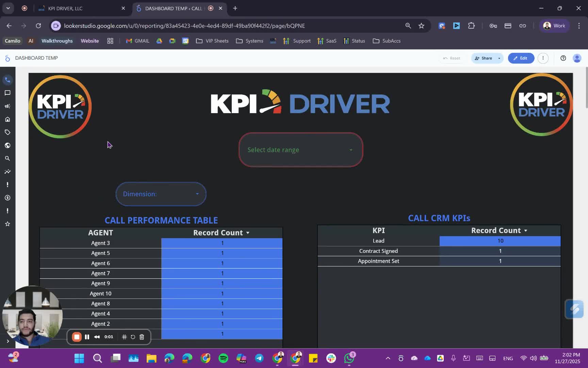Open the recorder effects grid icon
The height and width of the screenshot is (368, 588).
(x=124, y=337)
